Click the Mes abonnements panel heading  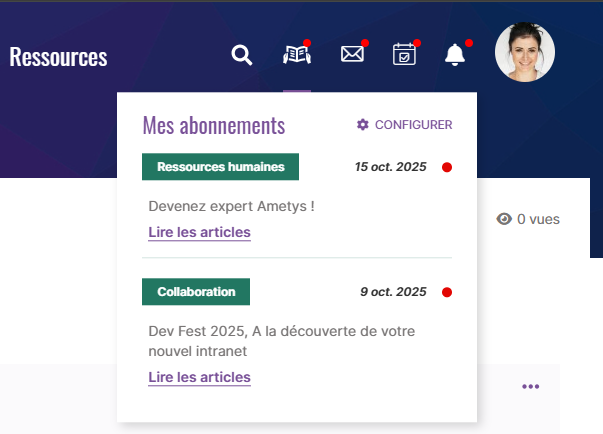pos(214,126)
